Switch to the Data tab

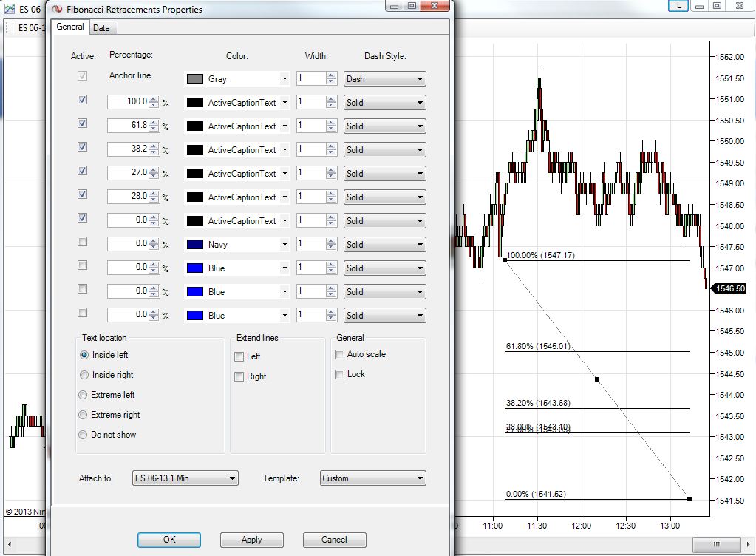point(102,28)
